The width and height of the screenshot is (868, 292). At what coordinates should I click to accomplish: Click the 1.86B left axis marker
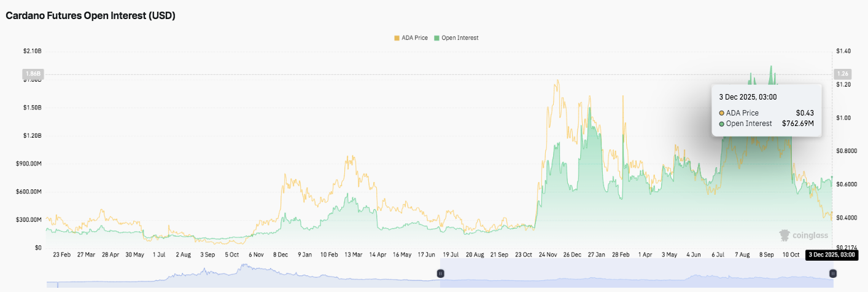(x=33, y=74)
